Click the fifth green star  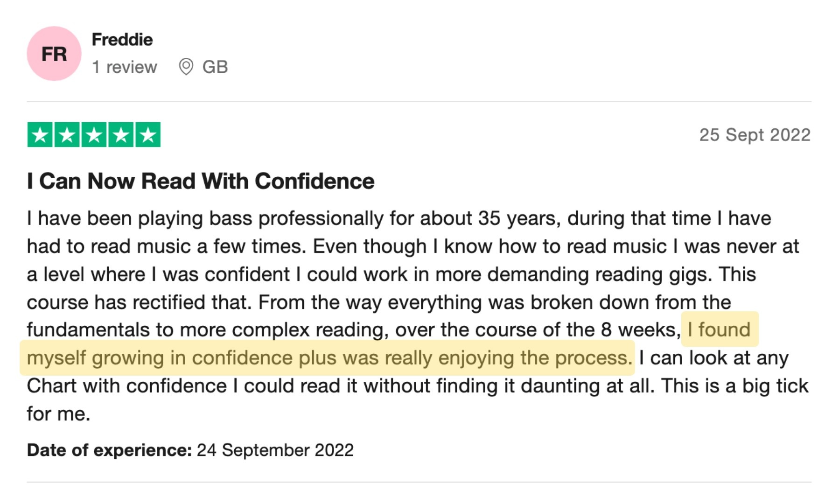pos(148,135)
